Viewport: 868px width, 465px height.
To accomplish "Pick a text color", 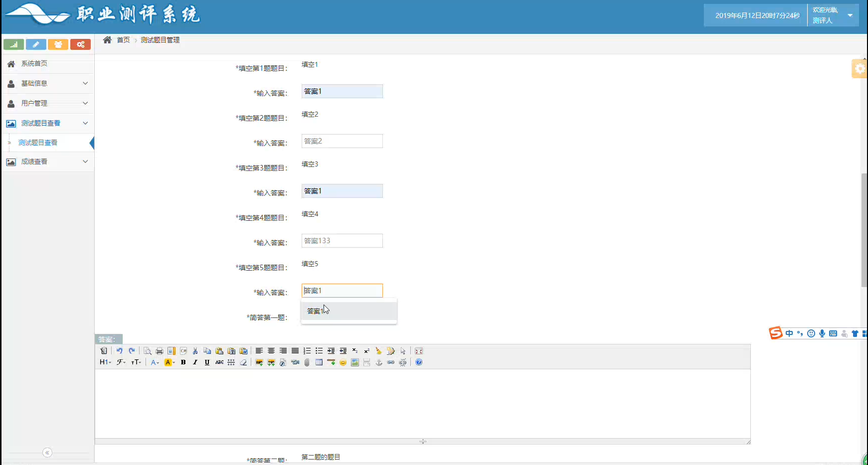I will (x=155, y=362).
